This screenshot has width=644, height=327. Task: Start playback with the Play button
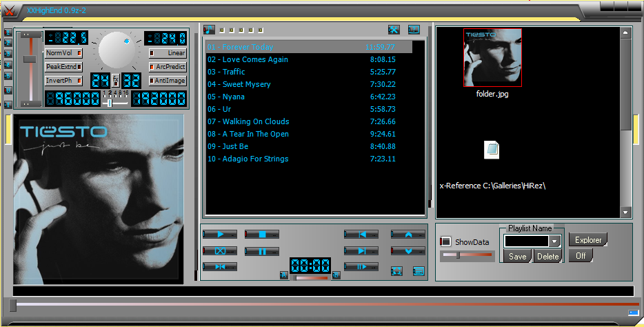220,235
